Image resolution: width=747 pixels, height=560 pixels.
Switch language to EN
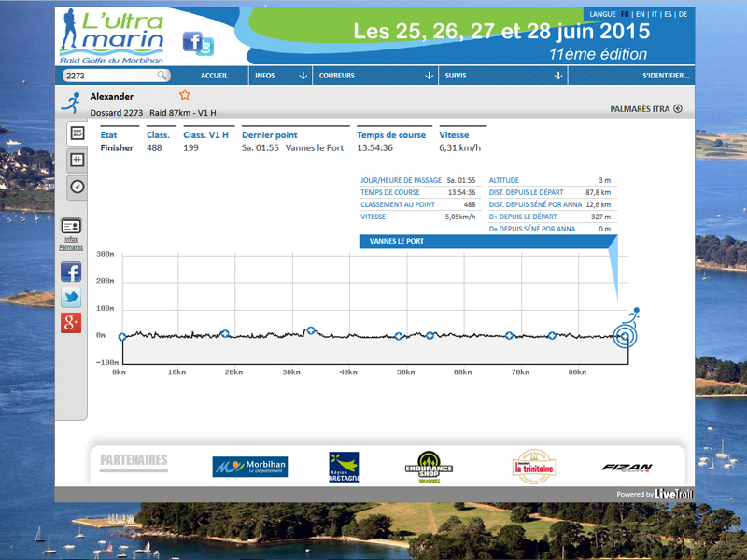pyautogui.click(x=641, y=14)
